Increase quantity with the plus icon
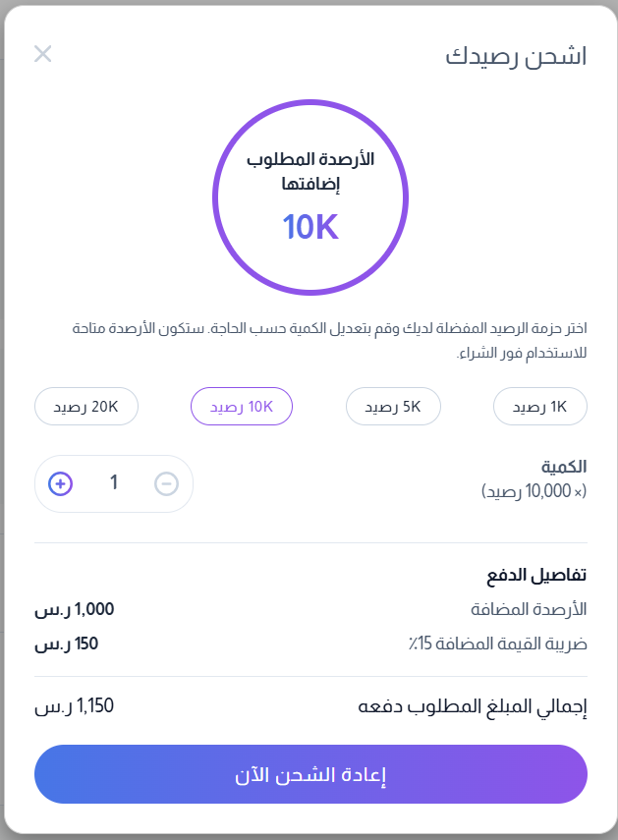The image size is (618, 840). (61, 483)
